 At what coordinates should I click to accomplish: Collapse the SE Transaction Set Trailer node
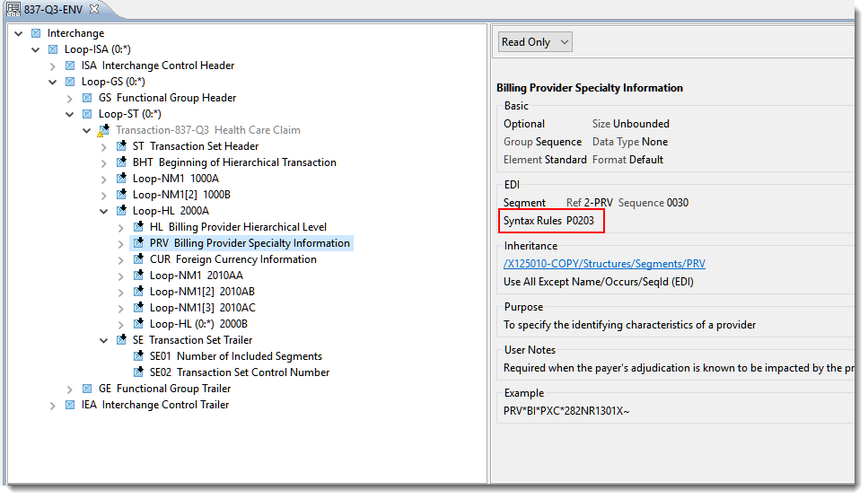(x=105, y=340)
